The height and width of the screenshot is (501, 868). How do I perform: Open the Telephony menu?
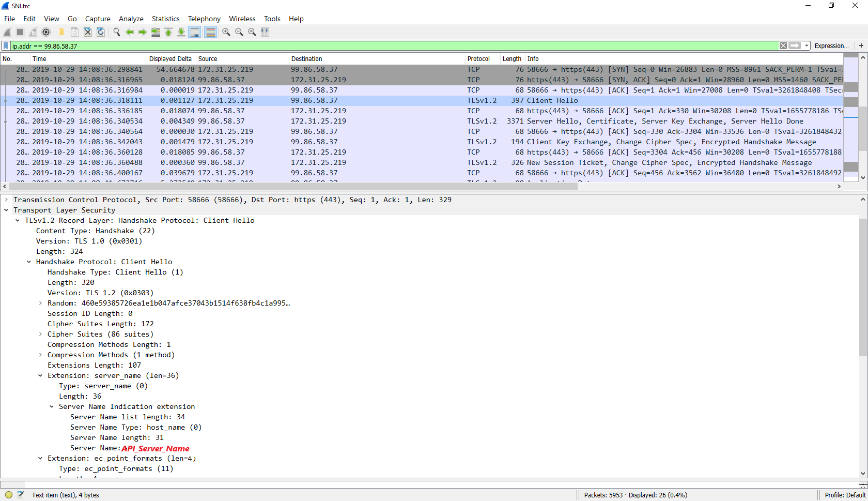[x=204, y=19]
